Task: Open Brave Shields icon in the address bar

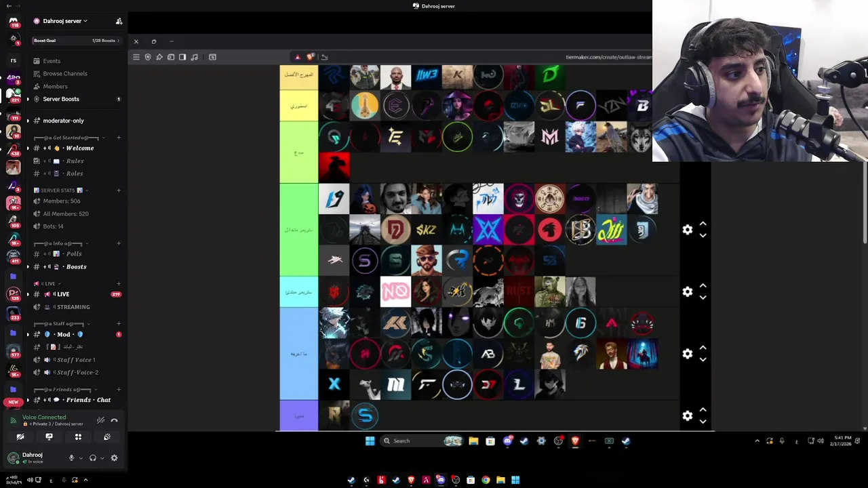Action: click(310, 57)
